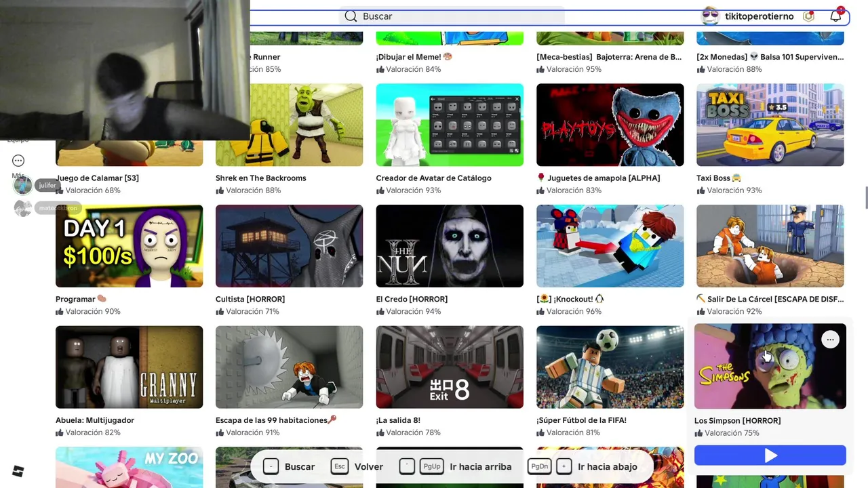Click the thumbs-up icon beside Valoración 90% Programar
This screenshot has width=868, height=488.
(60, 312)
